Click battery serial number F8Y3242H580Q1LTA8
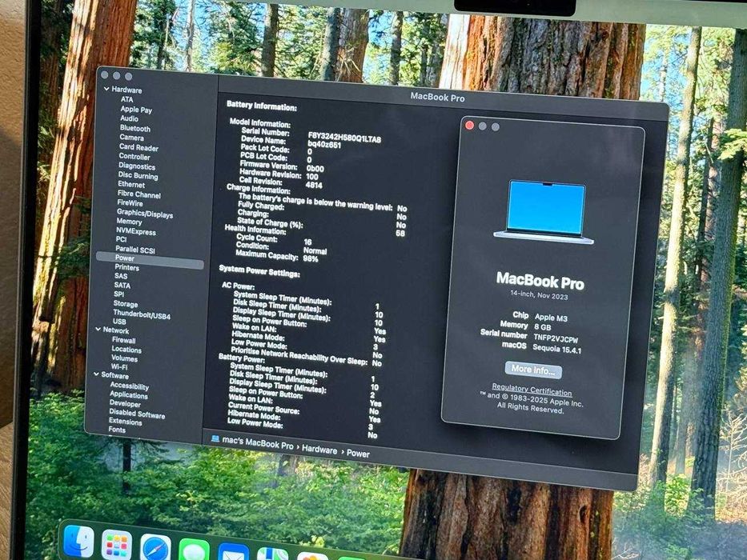 pyautogui.click(x=344, y=138)
